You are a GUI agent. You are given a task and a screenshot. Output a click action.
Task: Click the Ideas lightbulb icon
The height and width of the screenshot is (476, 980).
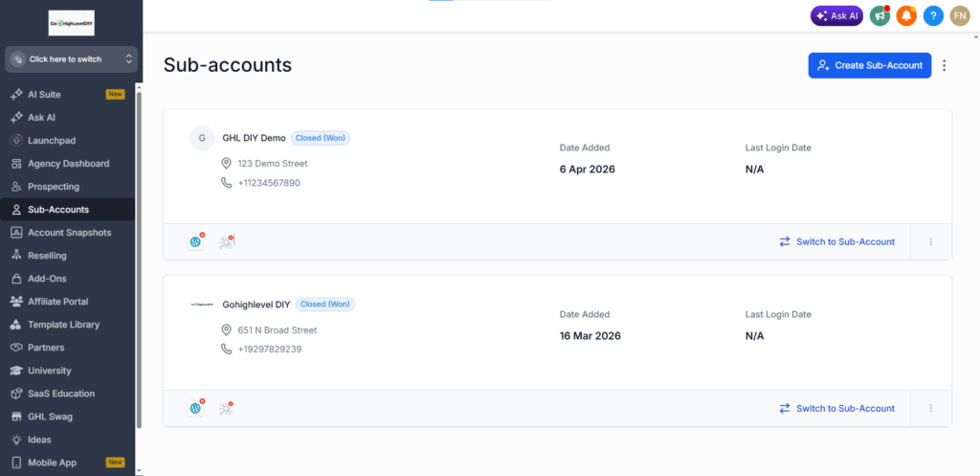(x=17, y=440)
